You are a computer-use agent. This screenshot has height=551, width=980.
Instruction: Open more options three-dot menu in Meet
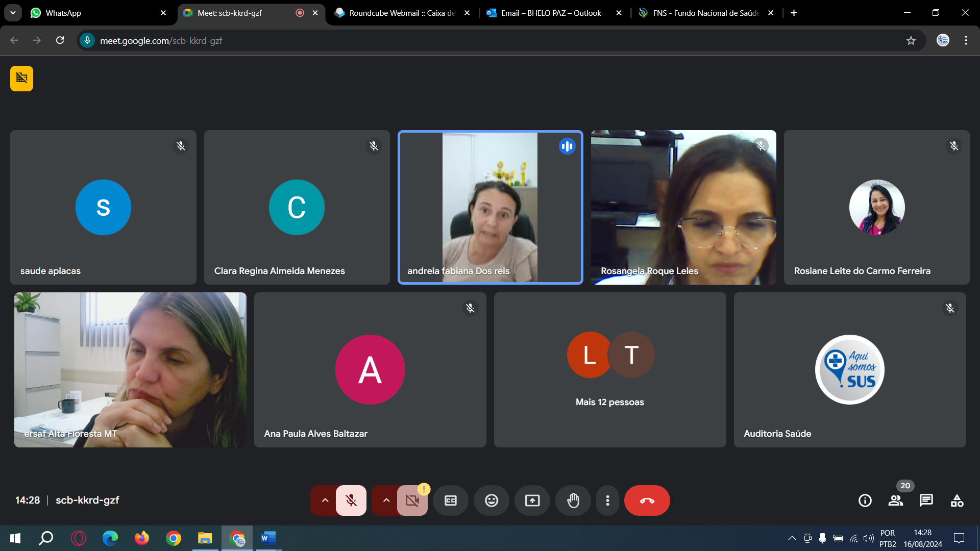pyautogui.click(x=607, y=500)
